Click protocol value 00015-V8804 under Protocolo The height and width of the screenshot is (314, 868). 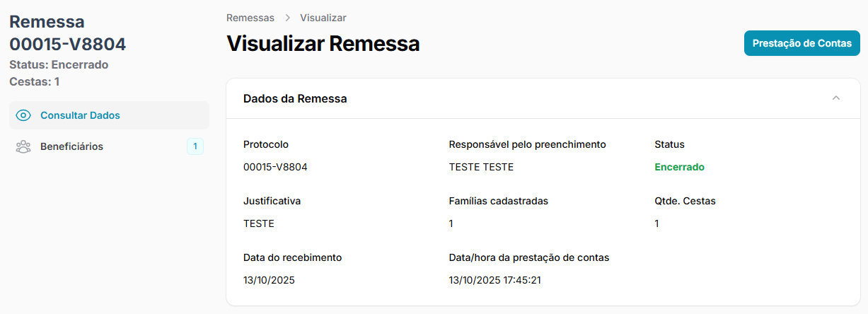[x=275, y=168]
